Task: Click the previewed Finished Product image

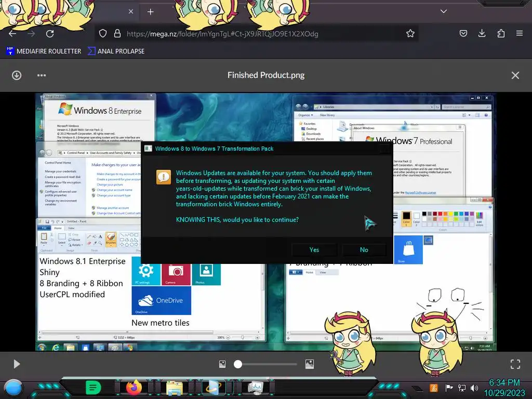Action: pos(266,222)
